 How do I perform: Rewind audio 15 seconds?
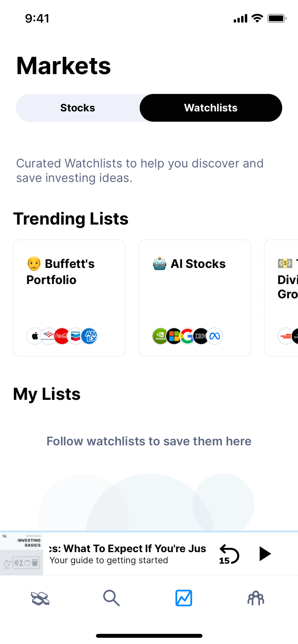coord(229,554)
